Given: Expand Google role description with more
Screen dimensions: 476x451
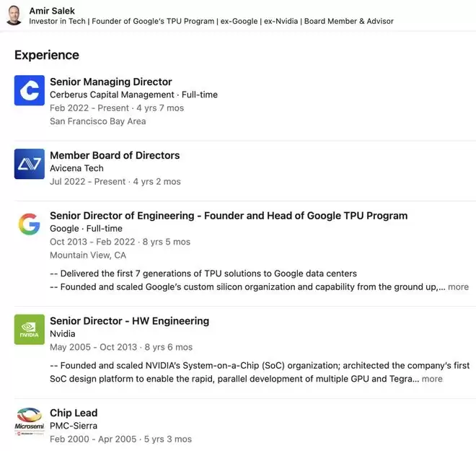Looking at the screenshot, I should [458, 287].
